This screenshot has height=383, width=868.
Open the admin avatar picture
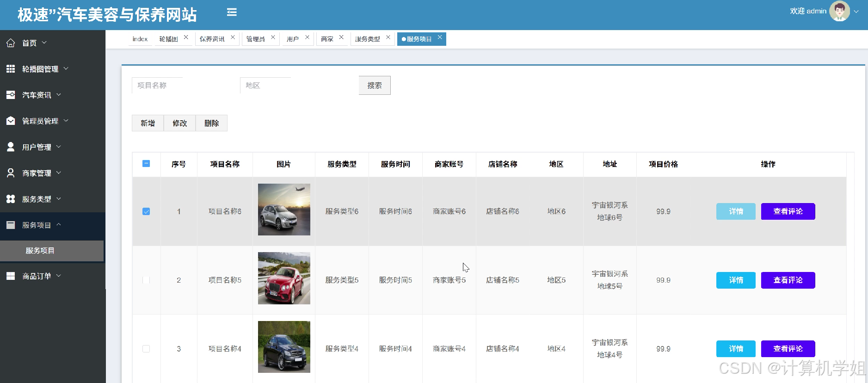[839, 11]
